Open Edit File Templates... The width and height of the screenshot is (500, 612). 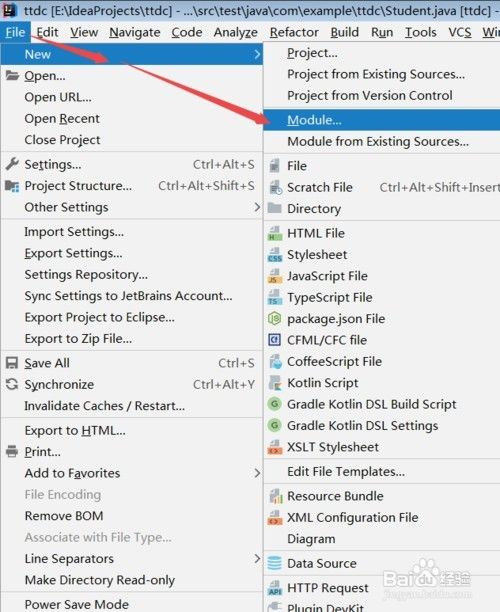(x=346, y=471)
